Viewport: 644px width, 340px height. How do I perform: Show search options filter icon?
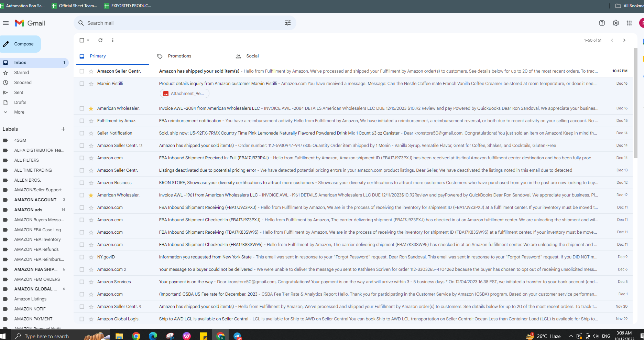[288, 23]
